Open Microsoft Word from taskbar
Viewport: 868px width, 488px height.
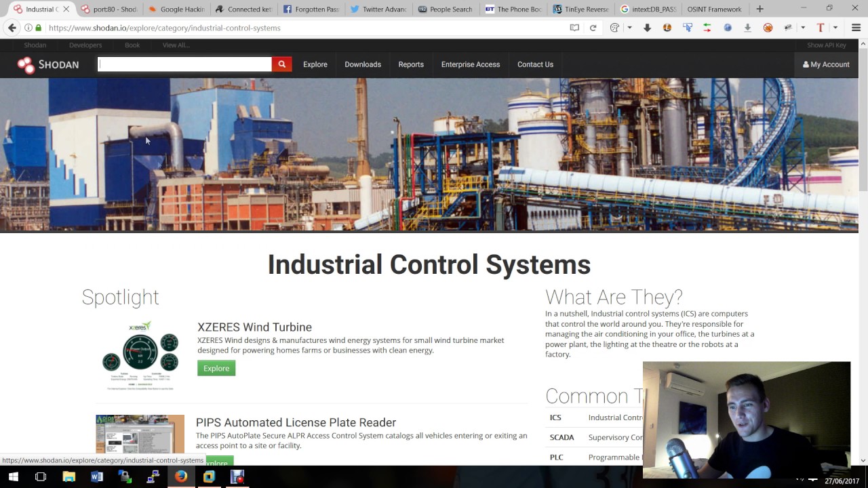tap(97, 477)
